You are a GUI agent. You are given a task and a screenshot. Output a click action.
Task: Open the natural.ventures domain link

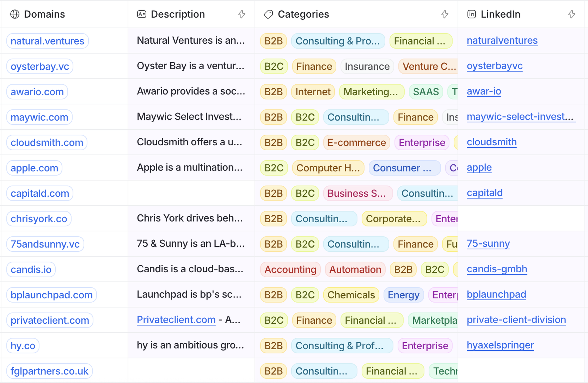click(x=47, y=41)
